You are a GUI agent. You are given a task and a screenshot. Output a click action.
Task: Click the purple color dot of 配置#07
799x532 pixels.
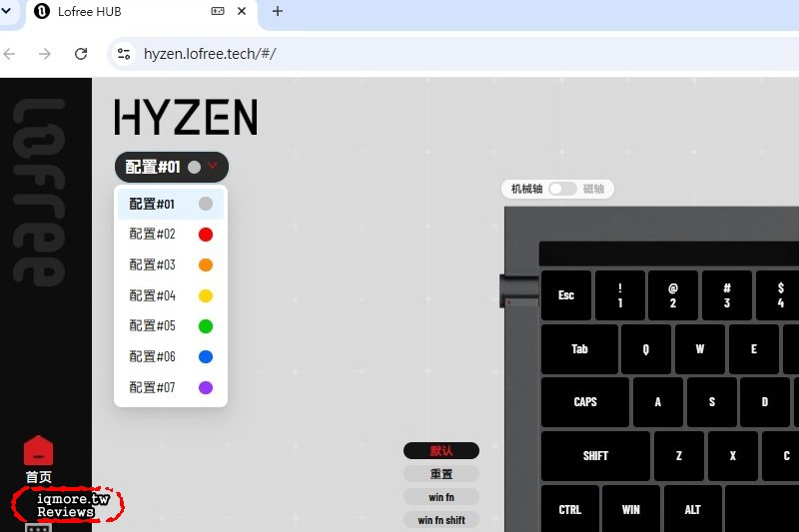[206, 387]
